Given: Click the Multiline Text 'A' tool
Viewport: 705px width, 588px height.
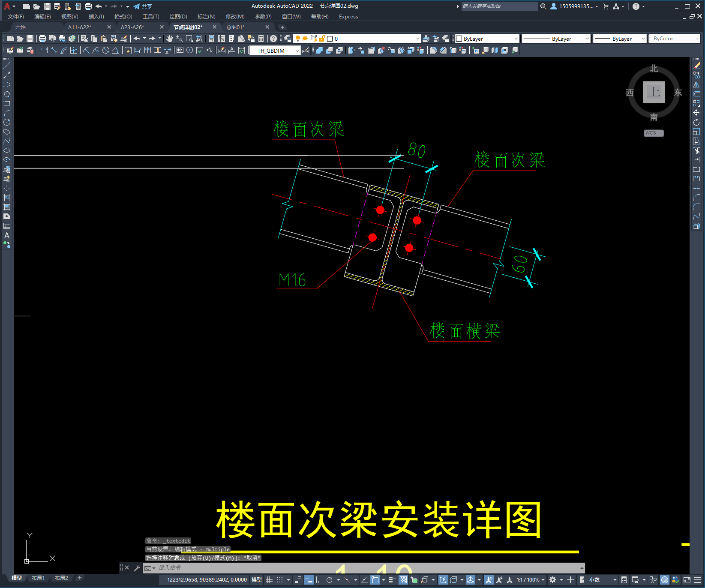Looking at the screenshot, I should (x=7, y=235).
